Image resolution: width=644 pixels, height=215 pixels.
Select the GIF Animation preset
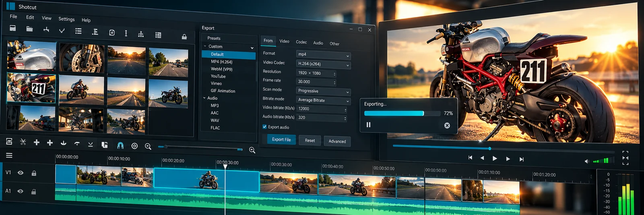click(223, 91)
